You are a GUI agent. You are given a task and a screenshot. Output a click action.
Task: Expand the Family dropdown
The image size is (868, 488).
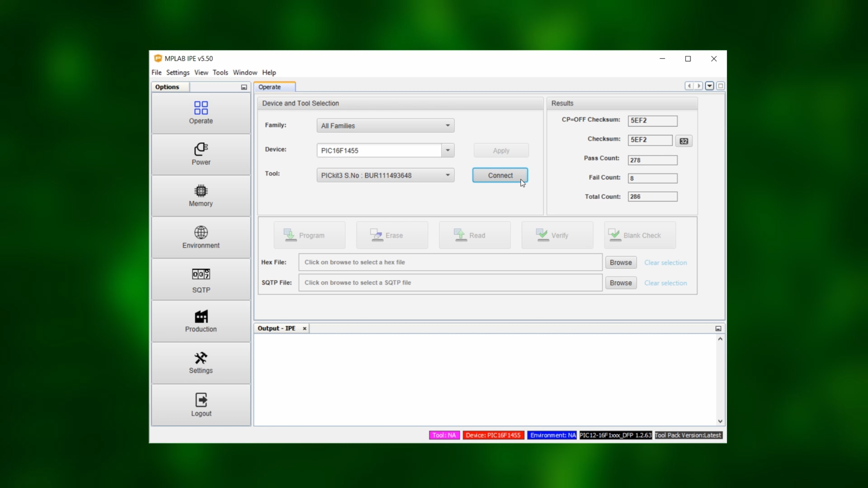[x=448, y=126]
